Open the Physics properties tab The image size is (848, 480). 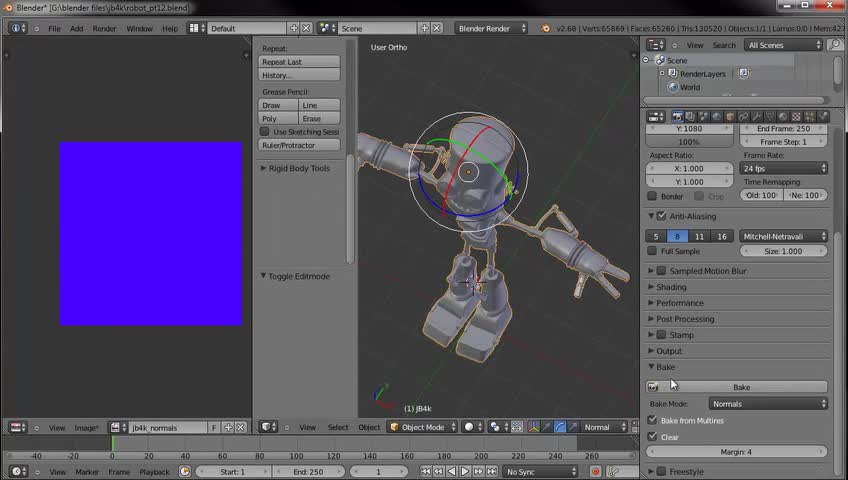tap(823, 117)
